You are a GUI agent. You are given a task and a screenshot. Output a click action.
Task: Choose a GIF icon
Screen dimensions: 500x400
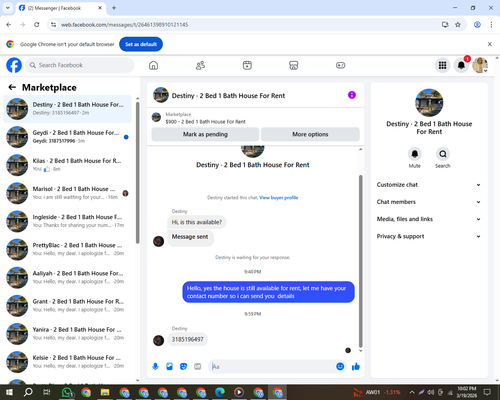pos(197,367)
